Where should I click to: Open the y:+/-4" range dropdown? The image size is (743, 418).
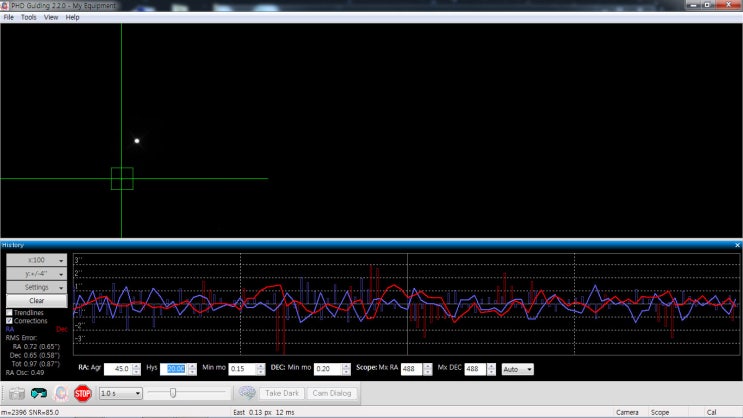coord(36,274)
